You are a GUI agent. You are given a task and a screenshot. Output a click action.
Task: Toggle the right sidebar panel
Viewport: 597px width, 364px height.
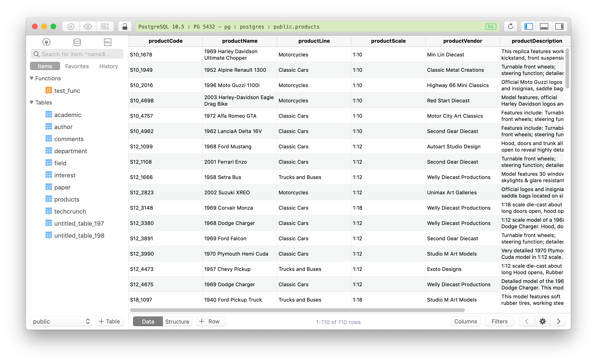(559, 26)
